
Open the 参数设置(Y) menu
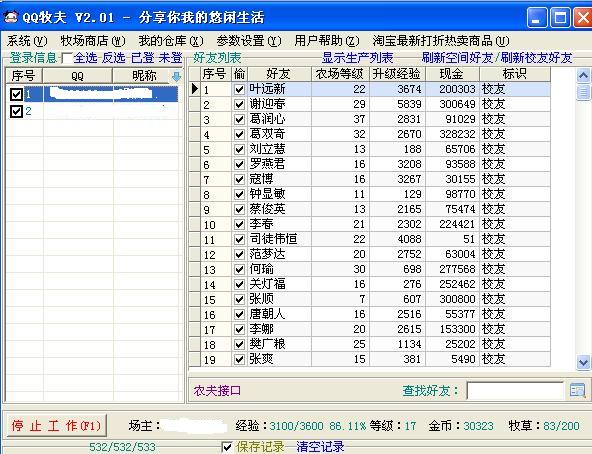click(x=249, y=40)
